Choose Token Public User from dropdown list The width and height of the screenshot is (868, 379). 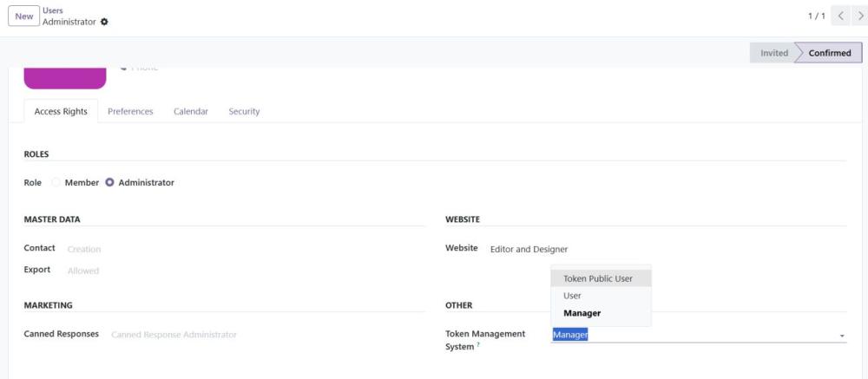598,278
